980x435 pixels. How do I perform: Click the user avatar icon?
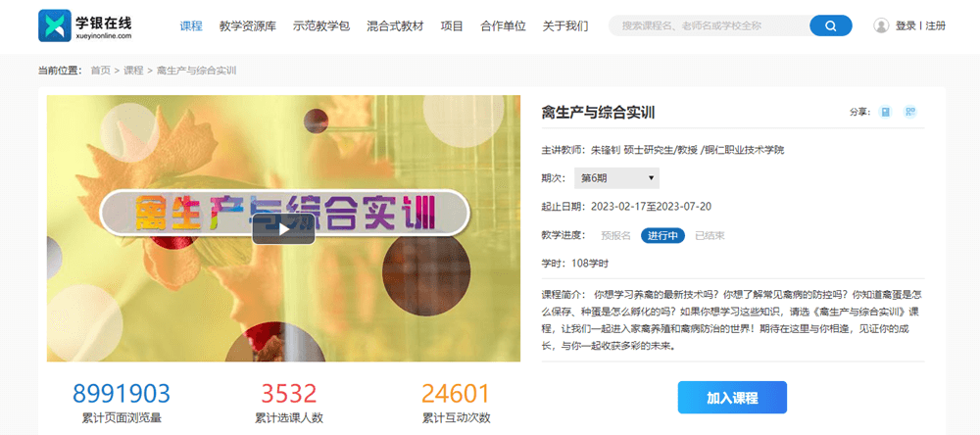(881, 25)
